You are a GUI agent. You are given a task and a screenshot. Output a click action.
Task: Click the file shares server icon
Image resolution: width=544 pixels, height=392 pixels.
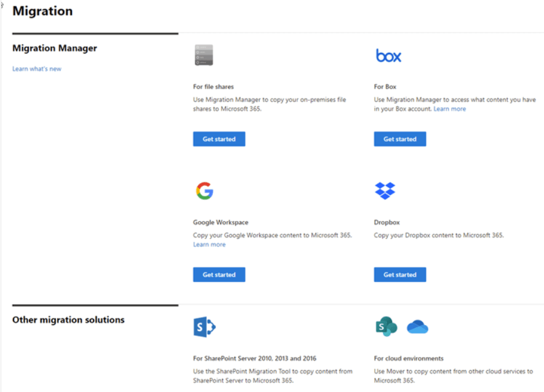204,55
